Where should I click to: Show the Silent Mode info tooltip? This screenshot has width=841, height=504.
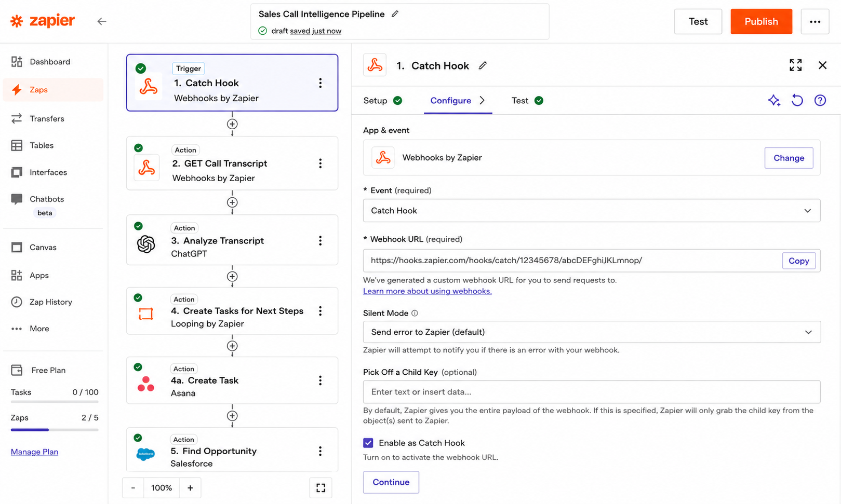(x=415, y=313)
